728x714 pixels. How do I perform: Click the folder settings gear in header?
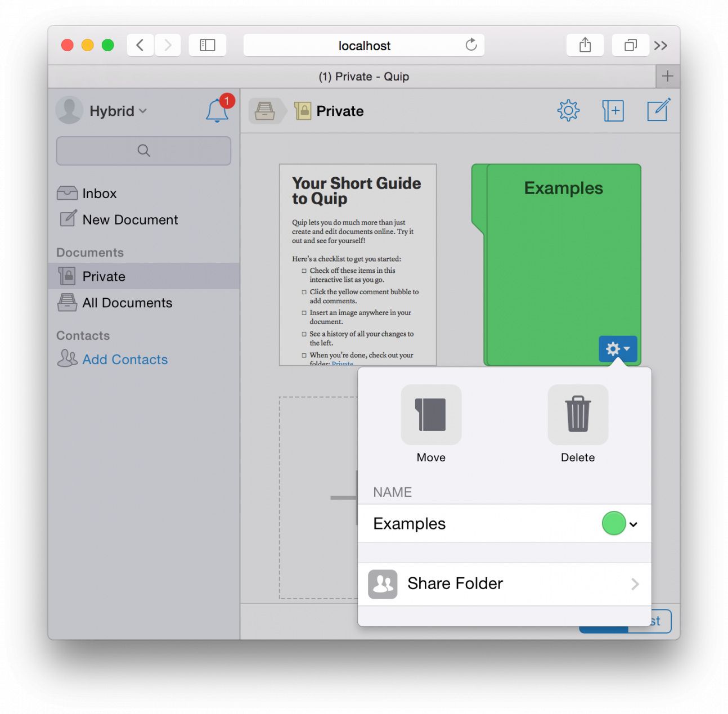pyautogui.click(x=568, y=111)
